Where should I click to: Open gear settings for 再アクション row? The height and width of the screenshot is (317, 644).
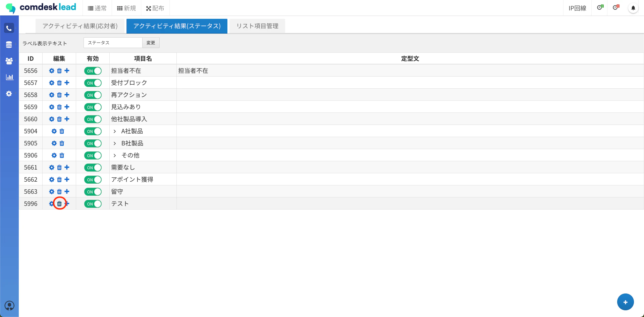click(x=52, y=95)
